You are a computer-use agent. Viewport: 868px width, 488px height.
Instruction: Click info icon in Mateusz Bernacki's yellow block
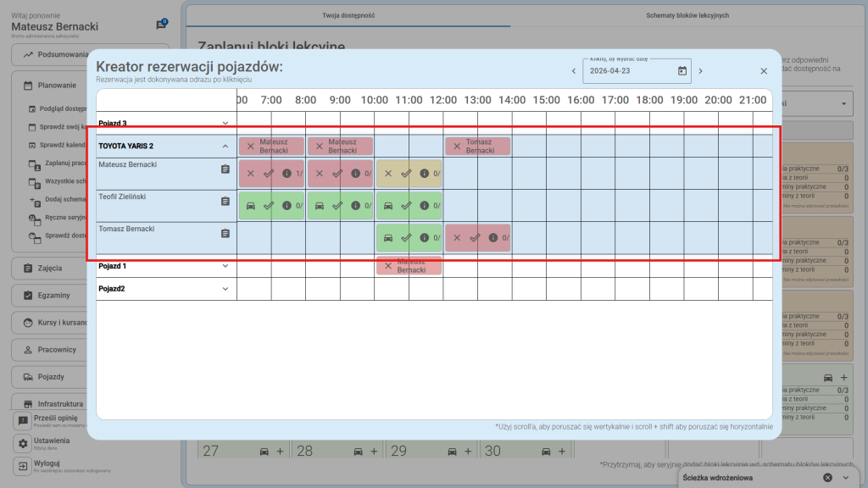423,174
